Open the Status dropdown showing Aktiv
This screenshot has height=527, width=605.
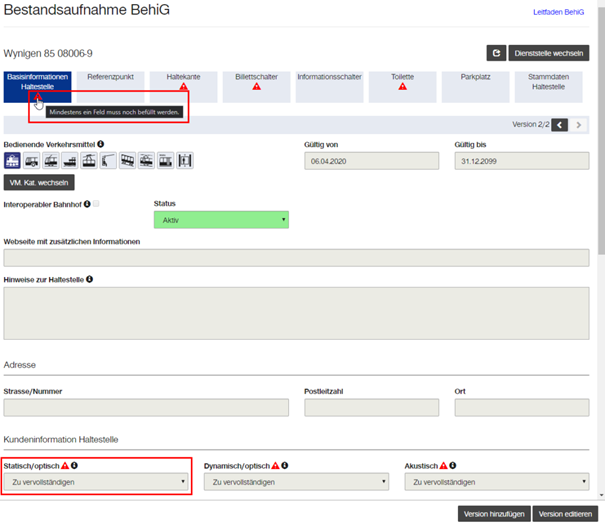click(221, 220)
